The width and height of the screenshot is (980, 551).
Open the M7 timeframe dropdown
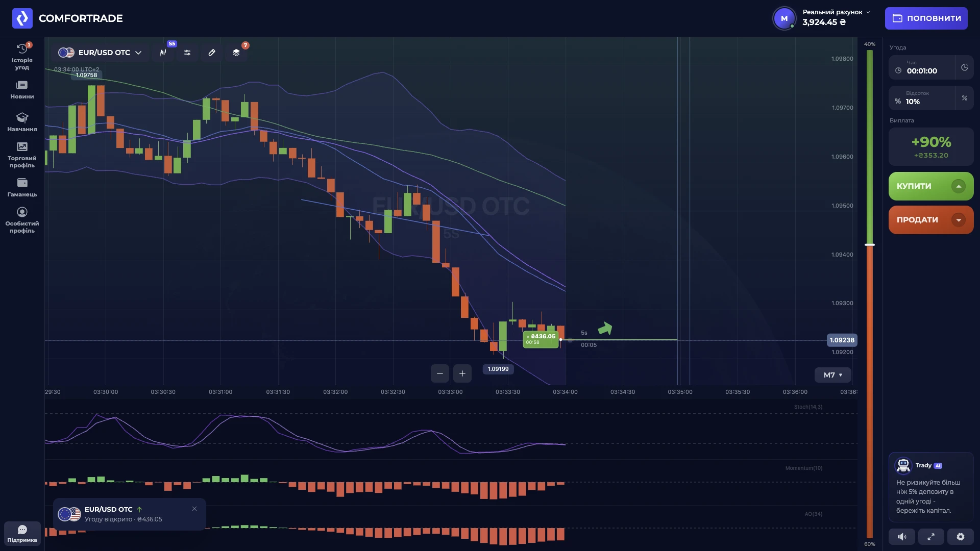pos(832,375)
